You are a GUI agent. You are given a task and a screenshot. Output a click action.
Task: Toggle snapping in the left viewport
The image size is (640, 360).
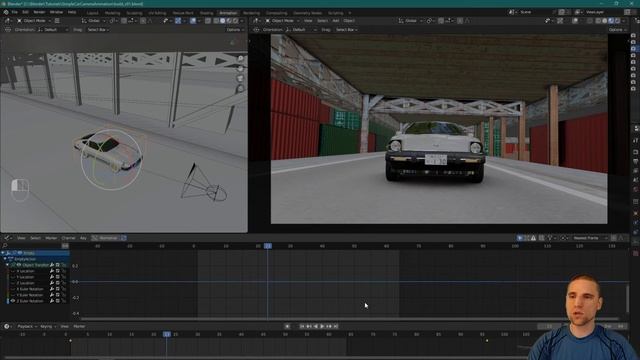click(x=124, y=20)
